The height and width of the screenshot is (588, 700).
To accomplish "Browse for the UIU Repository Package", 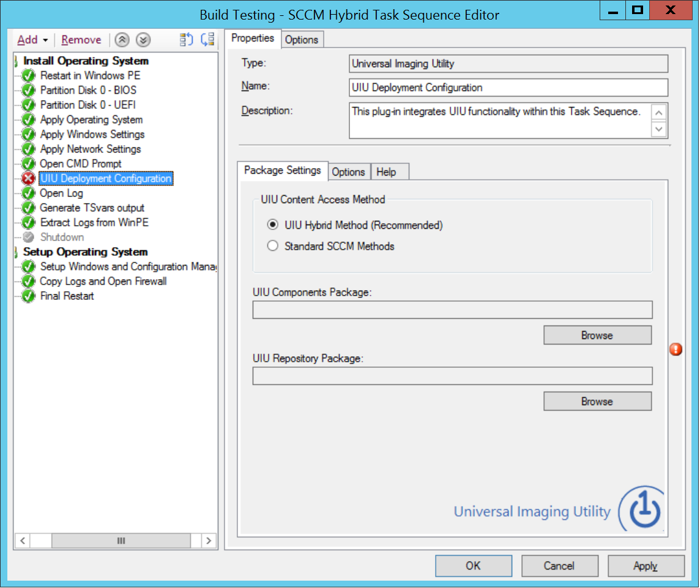I will coord(597,401).
